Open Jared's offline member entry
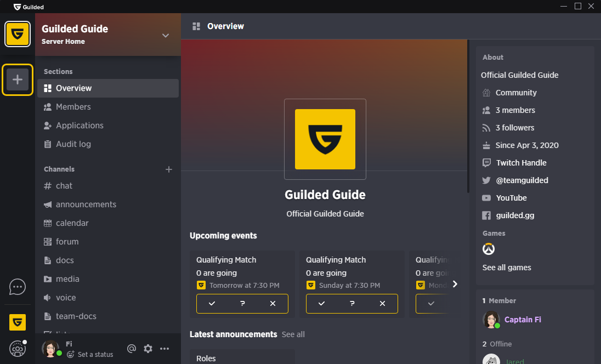Image resolution: width=601 pixels, height=364 pixels. click(x=514, y=361)
